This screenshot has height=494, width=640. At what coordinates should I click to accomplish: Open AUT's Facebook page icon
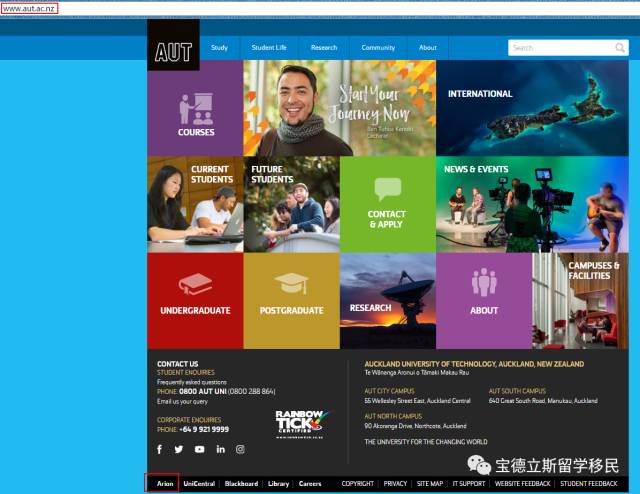(x=160, y=449)
